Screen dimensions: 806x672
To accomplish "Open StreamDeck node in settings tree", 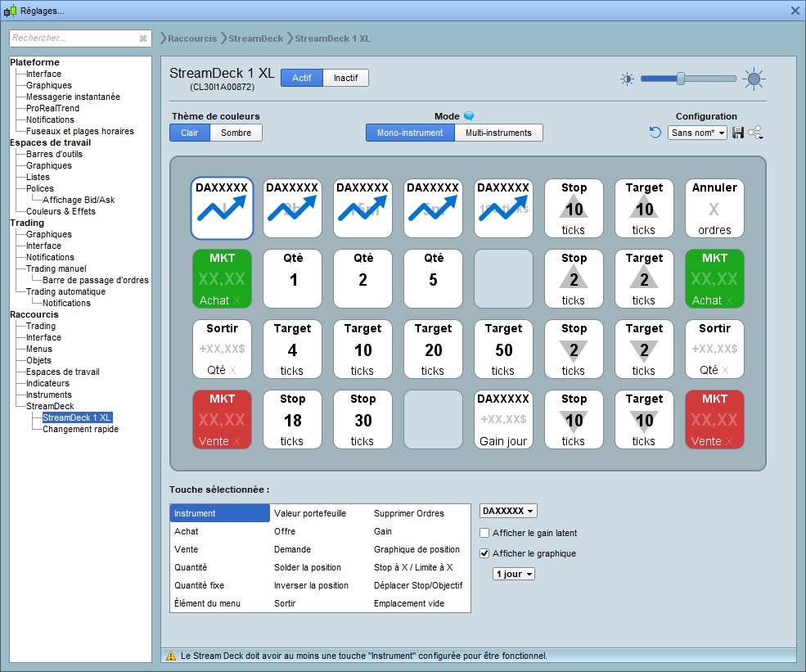I will pos(50,406).
